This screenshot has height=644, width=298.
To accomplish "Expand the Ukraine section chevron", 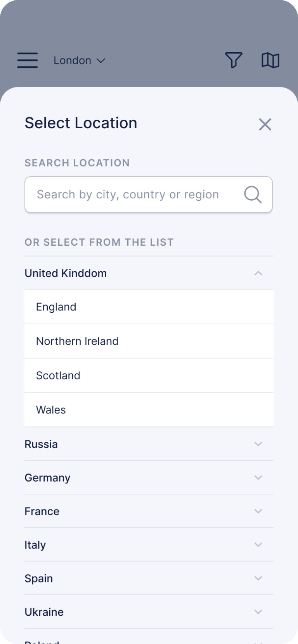I will coord(258,612).
